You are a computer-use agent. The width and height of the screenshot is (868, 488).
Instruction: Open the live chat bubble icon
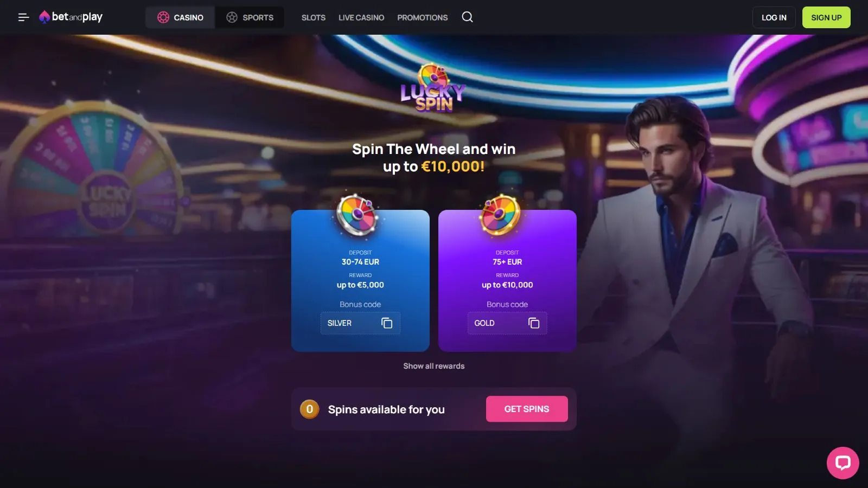(843, 463)
